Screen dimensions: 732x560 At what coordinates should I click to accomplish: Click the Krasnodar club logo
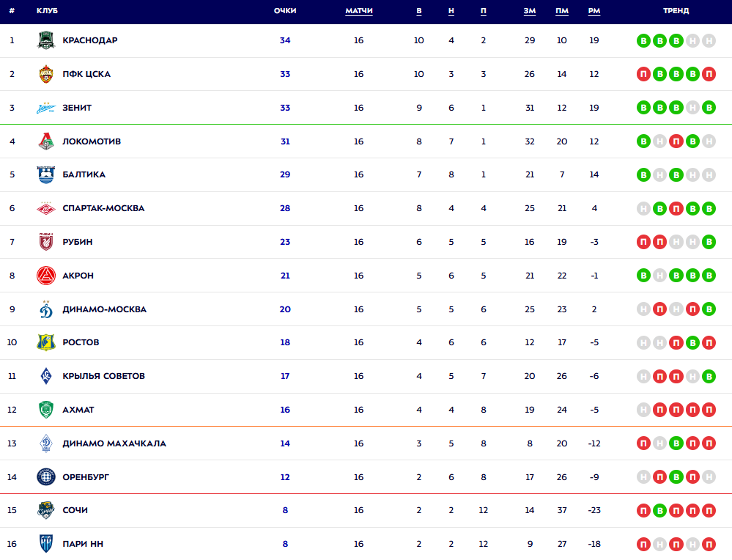[x=46, y=40]
